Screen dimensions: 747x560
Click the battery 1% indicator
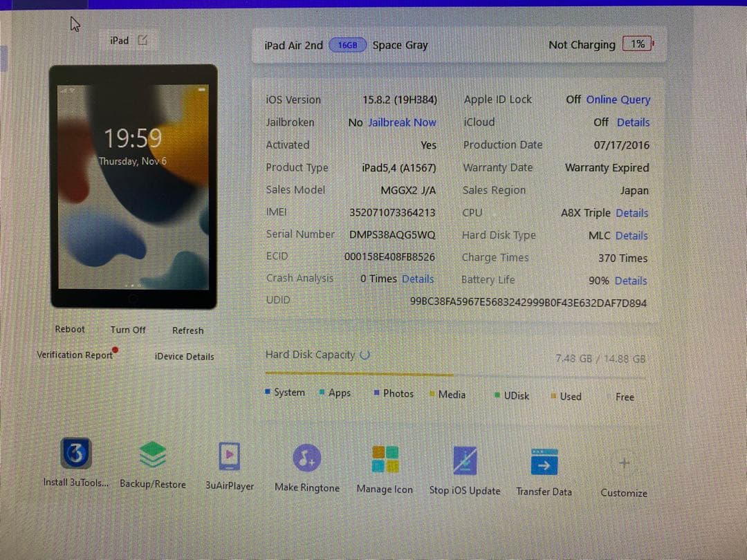click(x=638, y=44)
